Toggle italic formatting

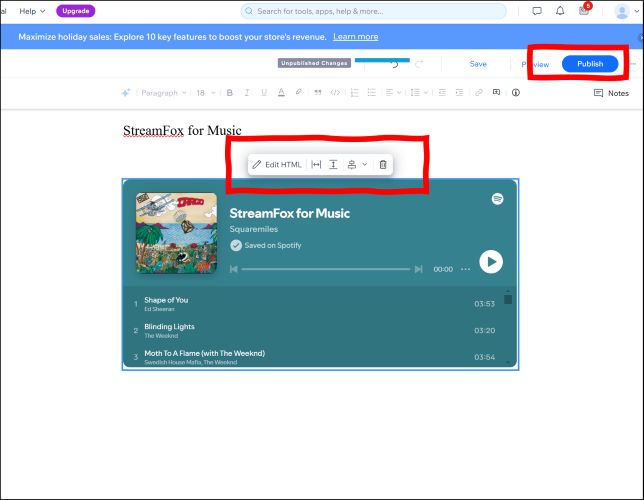tap(247, 93)
